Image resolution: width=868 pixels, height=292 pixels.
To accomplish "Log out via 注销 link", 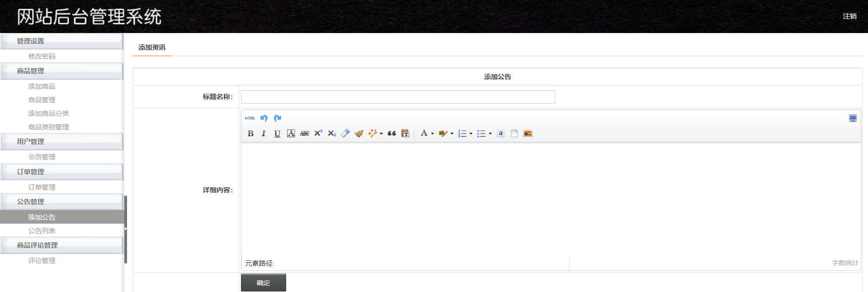I will [850, 16].
